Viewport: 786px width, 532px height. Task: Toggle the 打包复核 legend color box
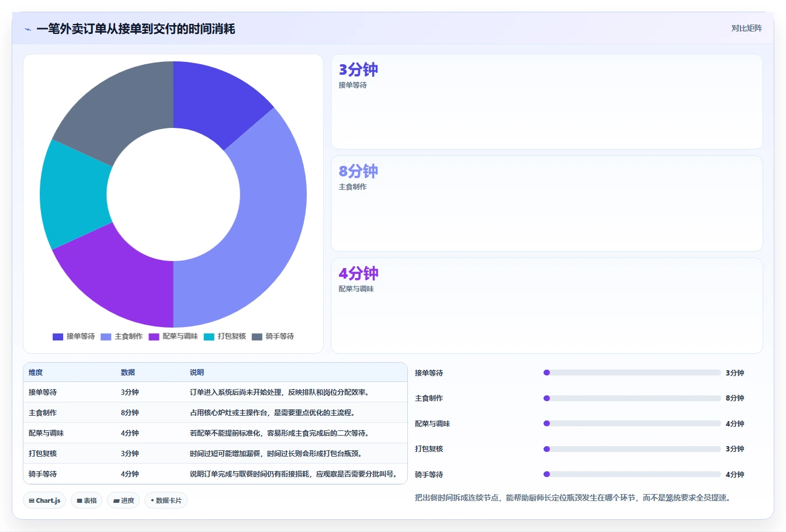click(209, 336)
